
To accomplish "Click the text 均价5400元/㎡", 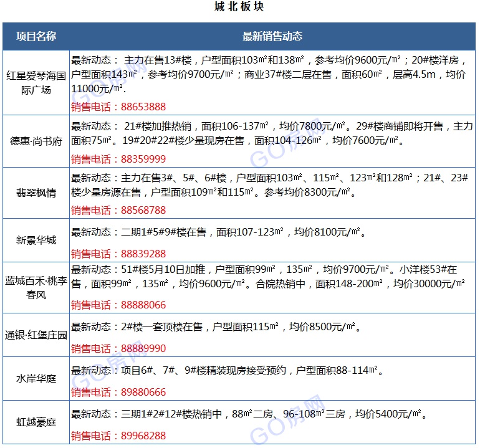I will [x=388, y=414].
